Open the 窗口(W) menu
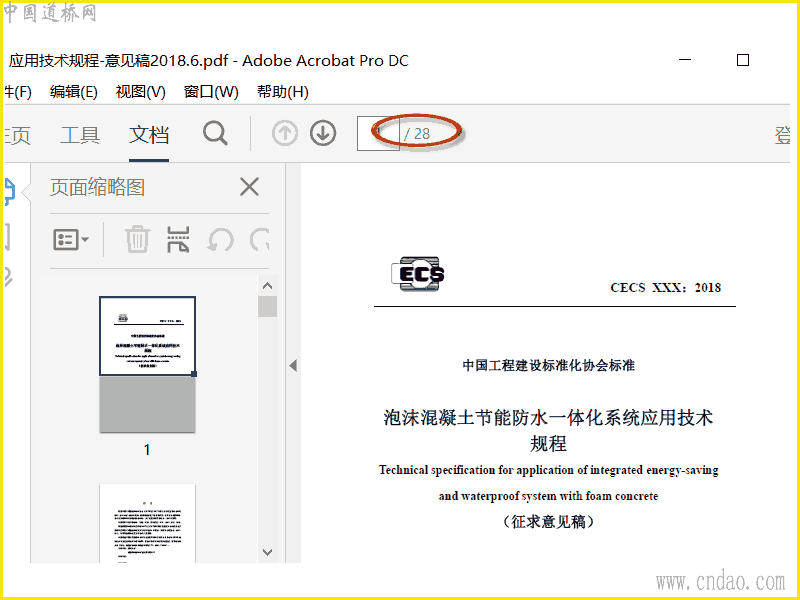Viewport: 800px width, 600px height. coord(211,92)
